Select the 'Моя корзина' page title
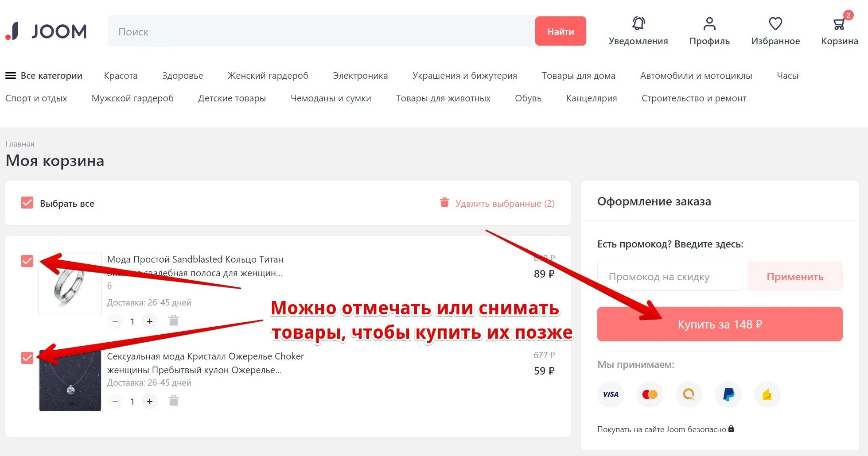This screenshot has height=456, width=868. click(x=55, y=161)
